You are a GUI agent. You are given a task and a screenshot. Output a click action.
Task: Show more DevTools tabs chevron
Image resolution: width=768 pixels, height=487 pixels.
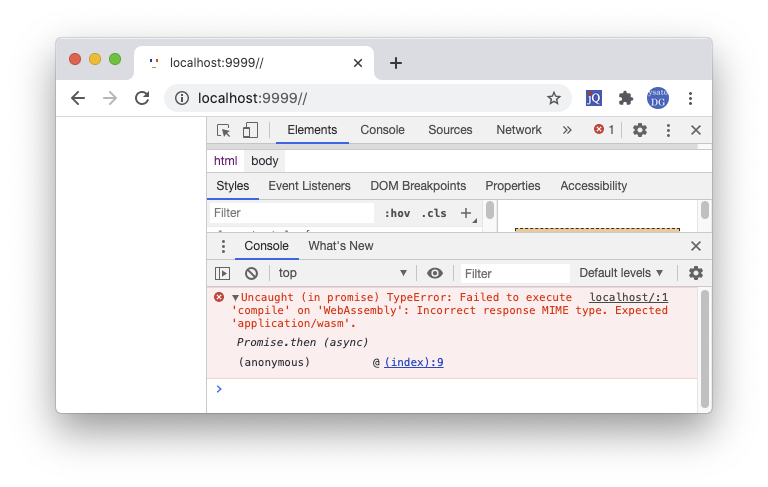coord(567,130)
